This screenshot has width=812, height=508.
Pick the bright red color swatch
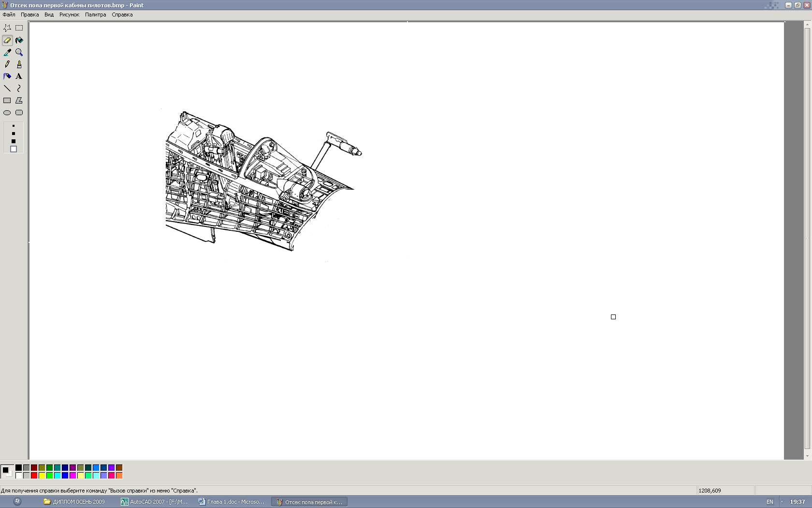[x=34, y=476]
